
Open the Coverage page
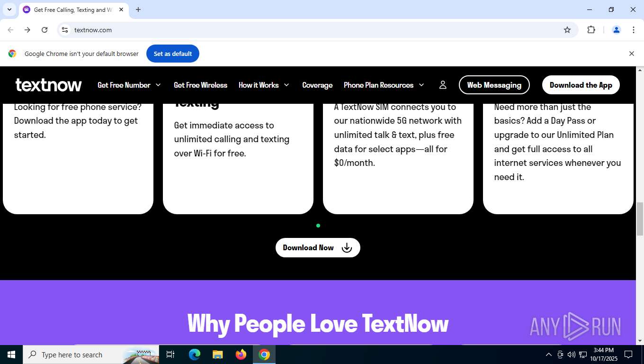click(x=317, y=85)
